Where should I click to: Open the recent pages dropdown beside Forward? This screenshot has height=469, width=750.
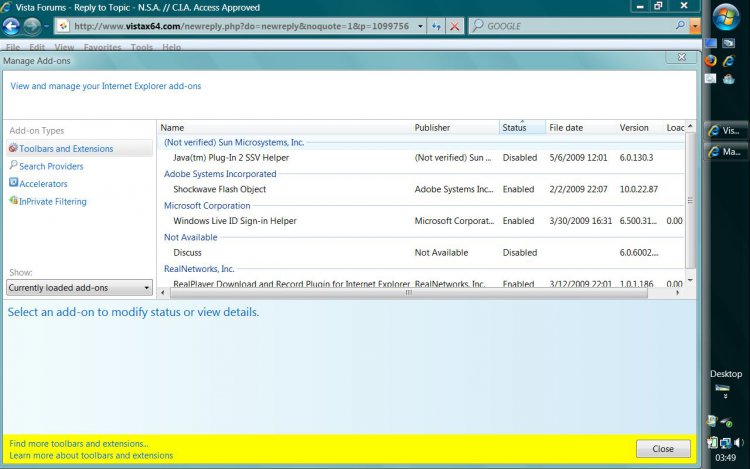pyautogui.click(x=46, y=26)
